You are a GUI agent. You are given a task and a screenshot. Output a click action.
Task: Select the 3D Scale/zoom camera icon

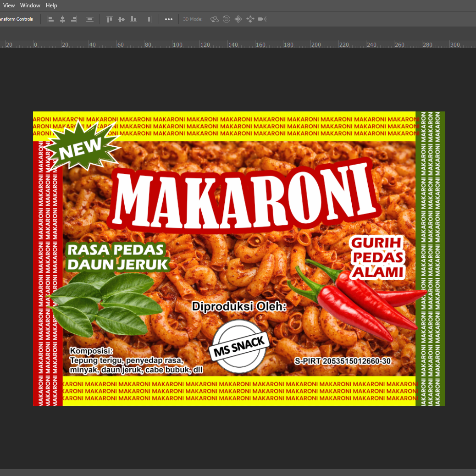pyautogui.click(x=262, y=19)
